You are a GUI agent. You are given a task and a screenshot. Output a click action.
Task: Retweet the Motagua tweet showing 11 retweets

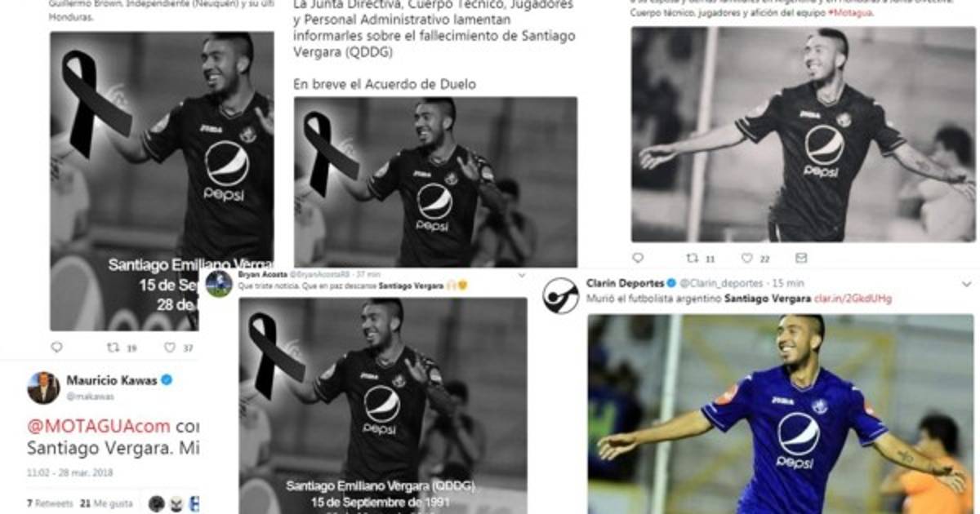pyautogui.click(x=692, y=258)
